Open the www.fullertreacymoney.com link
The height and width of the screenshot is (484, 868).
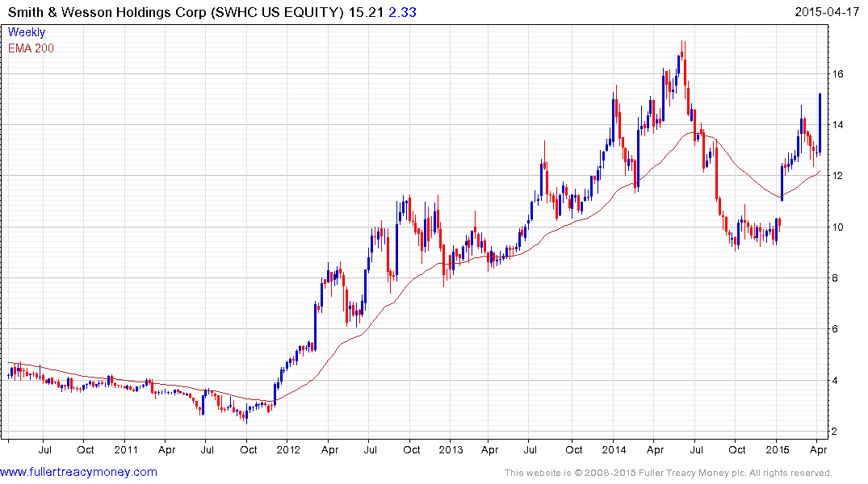pyautogui.click(x=78, y=473)
